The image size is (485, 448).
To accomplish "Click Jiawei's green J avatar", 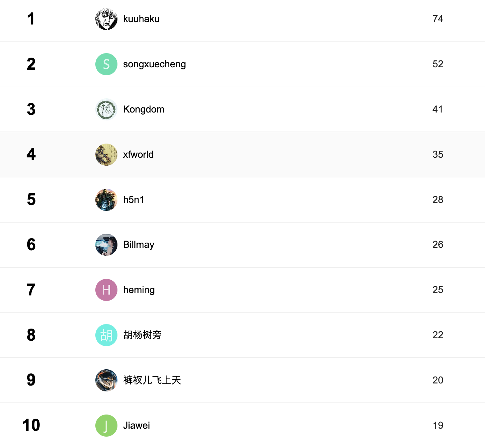I will pyautogui.click(x=106, y=426).
